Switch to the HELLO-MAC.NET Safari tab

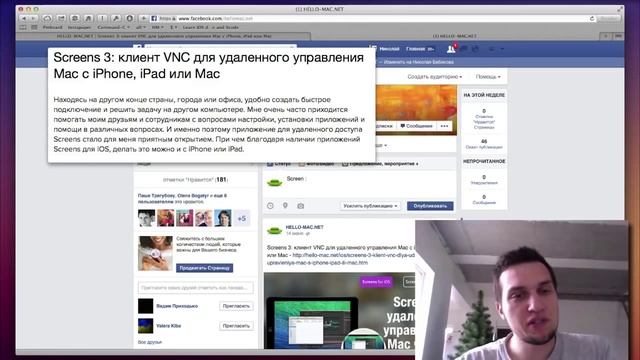pos(454,36)
